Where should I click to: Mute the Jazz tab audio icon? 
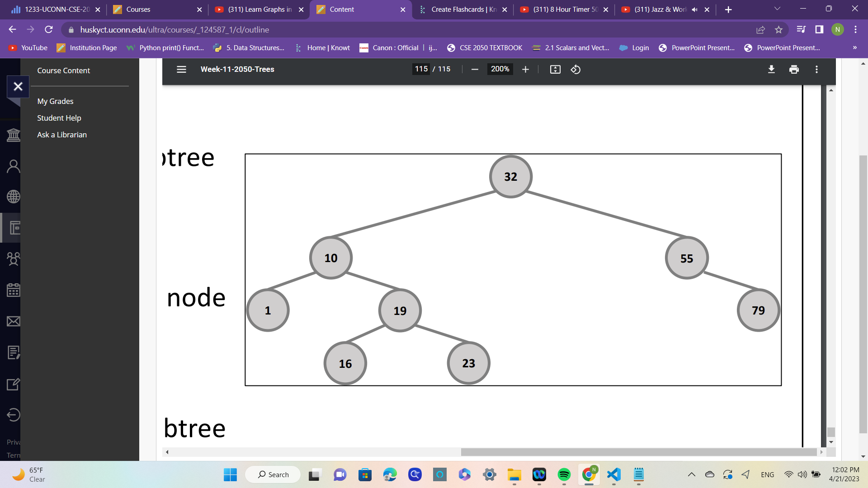point(695,9)
